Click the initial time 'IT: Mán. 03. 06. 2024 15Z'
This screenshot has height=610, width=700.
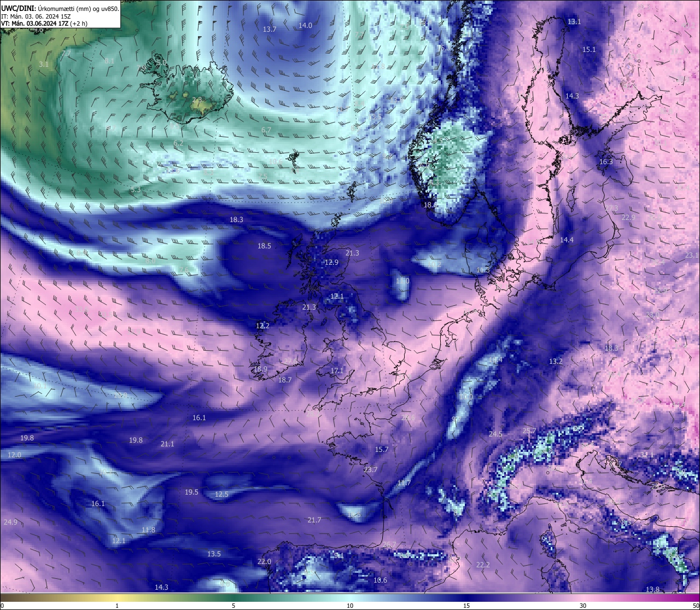(x=37, y=16)
